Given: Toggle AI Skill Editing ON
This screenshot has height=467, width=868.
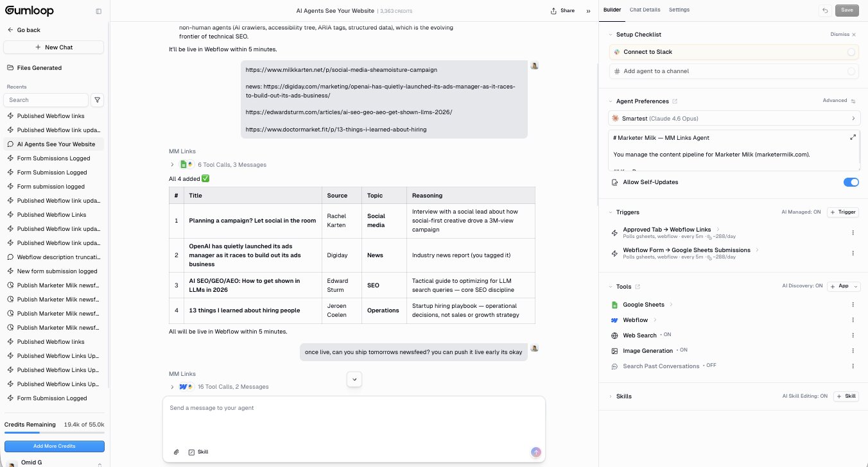Looking at the screenshot, I should pyautogui.click(x=805, y=396).
